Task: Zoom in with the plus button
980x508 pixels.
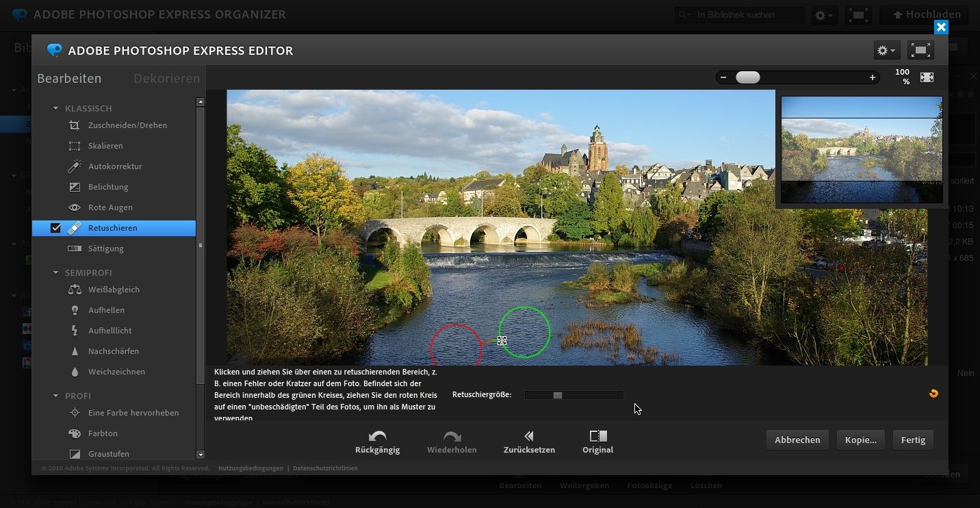Action: click(873, 77)
